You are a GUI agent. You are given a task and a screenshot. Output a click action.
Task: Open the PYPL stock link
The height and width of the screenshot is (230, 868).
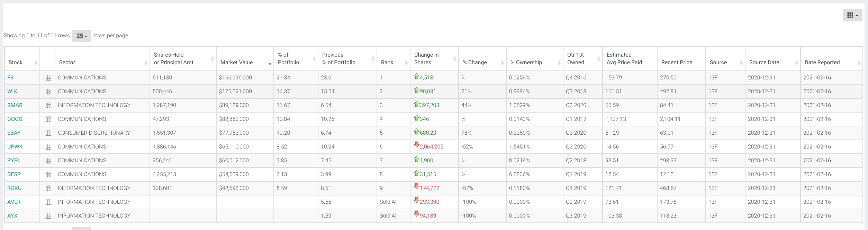pos(14,161)
